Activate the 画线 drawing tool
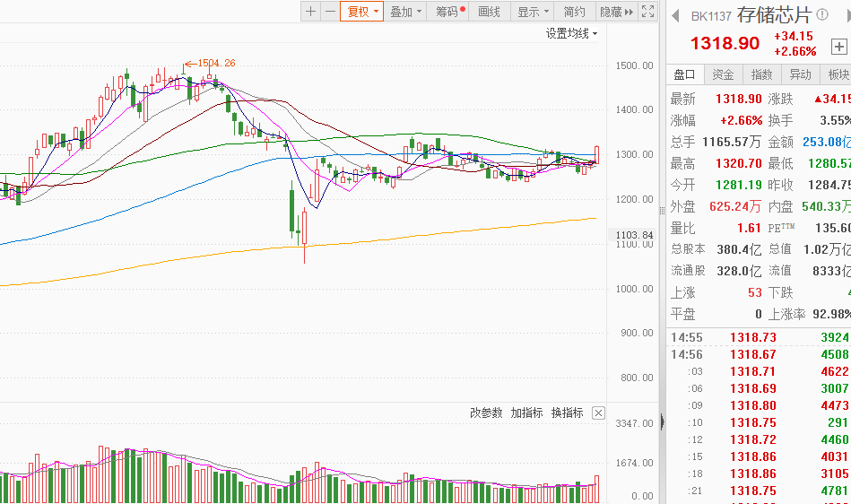 tap(490, 12)
